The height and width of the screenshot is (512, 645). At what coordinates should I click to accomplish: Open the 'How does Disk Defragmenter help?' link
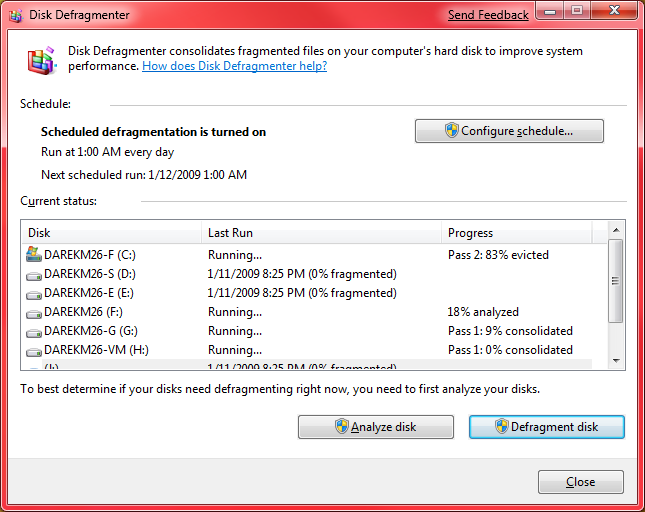pos(234,66)
